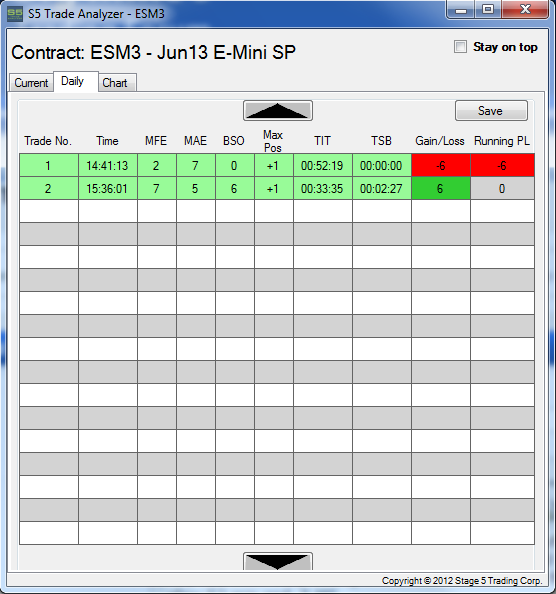Click the MAE column header

(x=195, y=141)
